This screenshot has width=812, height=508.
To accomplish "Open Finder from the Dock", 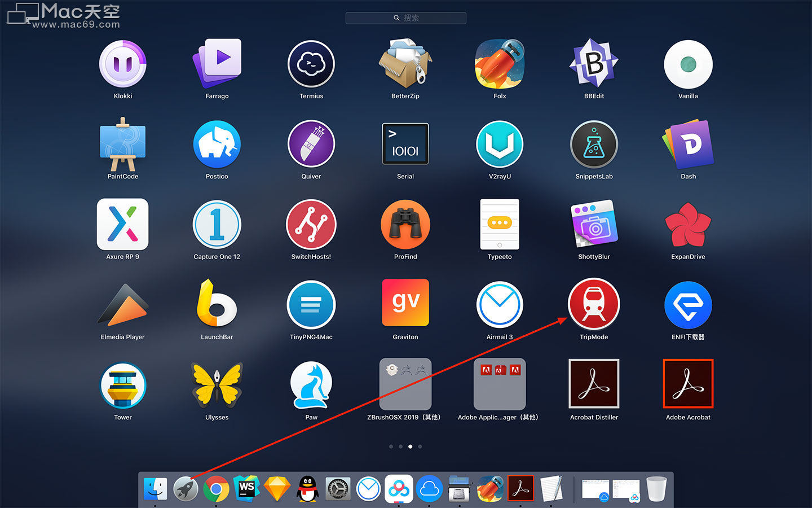I will click(155, 489).
